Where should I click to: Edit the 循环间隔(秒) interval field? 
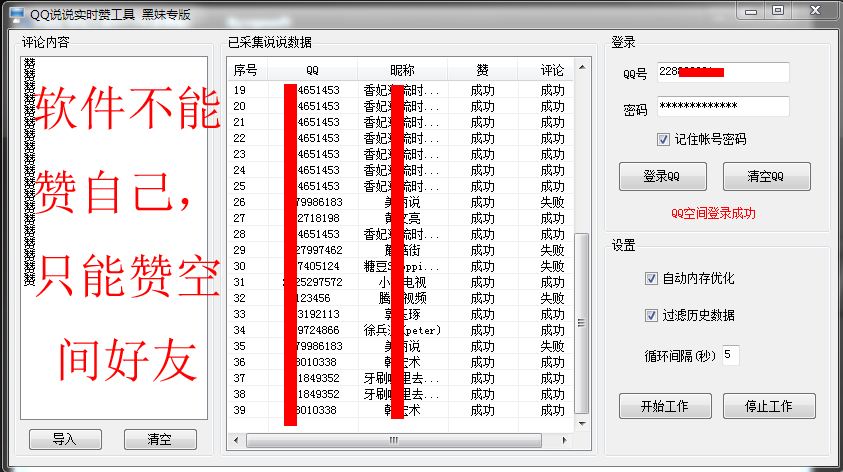[729, 355]
